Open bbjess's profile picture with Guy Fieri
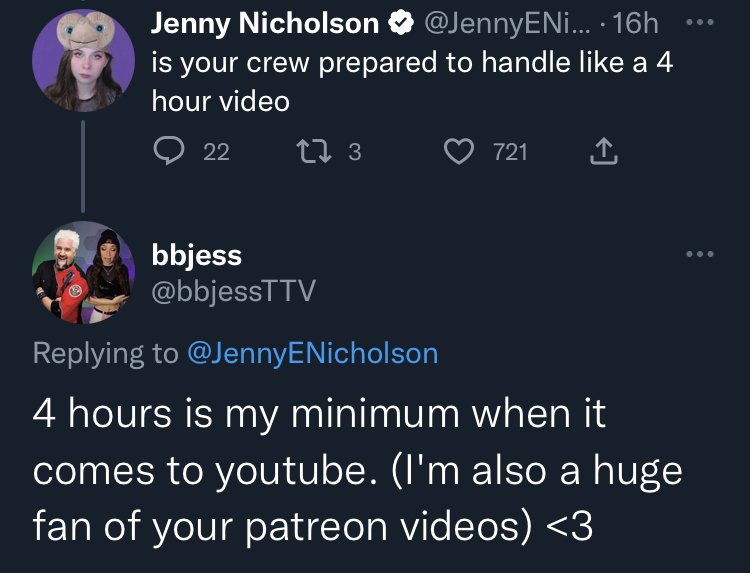 coord(83,272)
